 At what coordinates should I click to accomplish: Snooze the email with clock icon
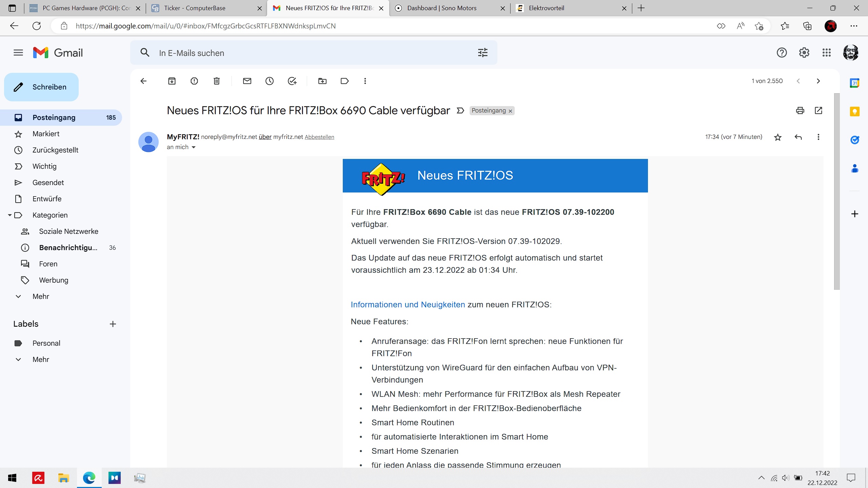pyautogui.click(x=270, y=81)
